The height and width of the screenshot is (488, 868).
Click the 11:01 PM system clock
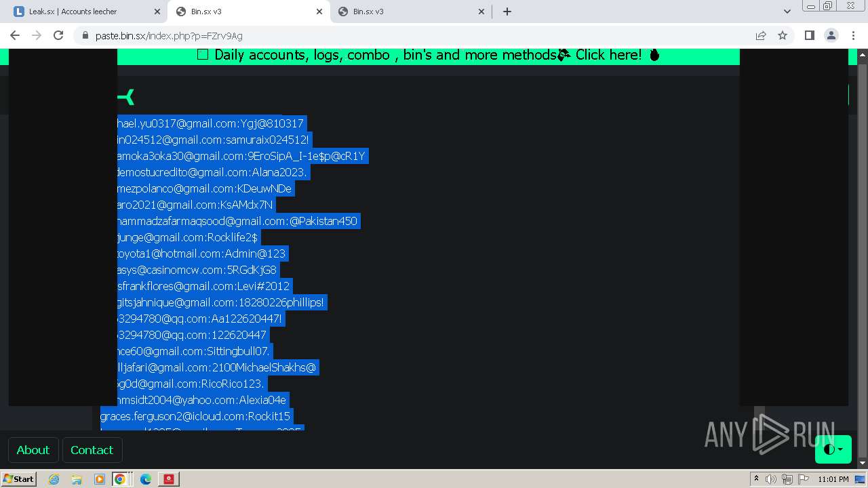pos(833,479)
